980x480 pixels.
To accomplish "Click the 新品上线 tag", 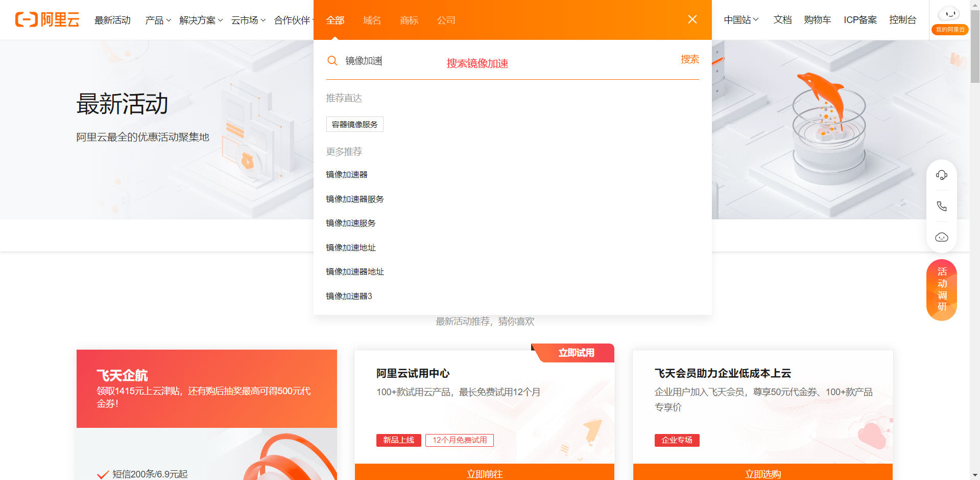I will pyautogui.click(x=399, y=440).
